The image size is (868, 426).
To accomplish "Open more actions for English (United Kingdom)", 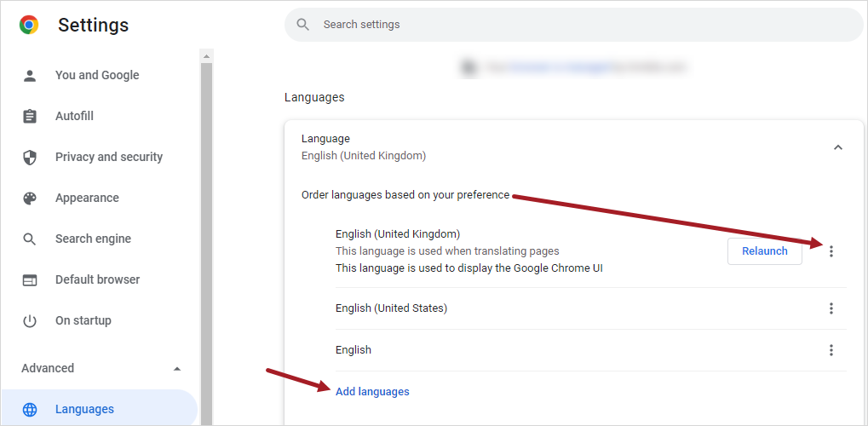I will (x=831, y=251).
